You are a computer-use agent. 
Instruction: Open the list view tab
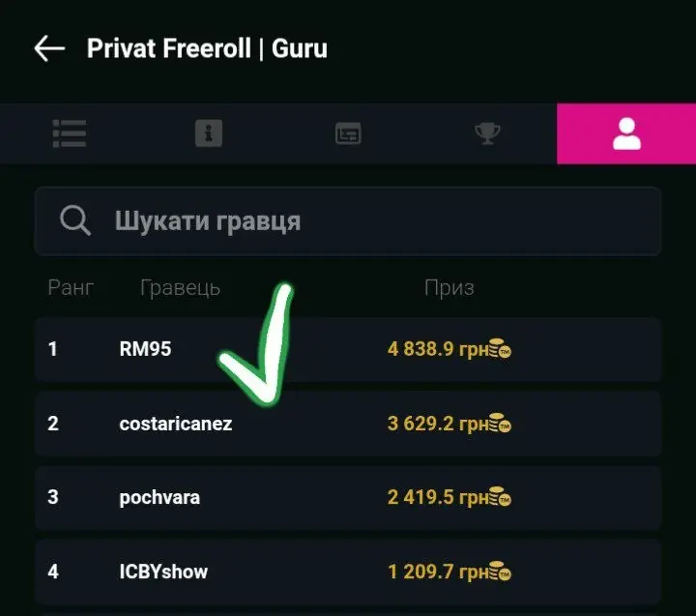[x=70, y=133]
